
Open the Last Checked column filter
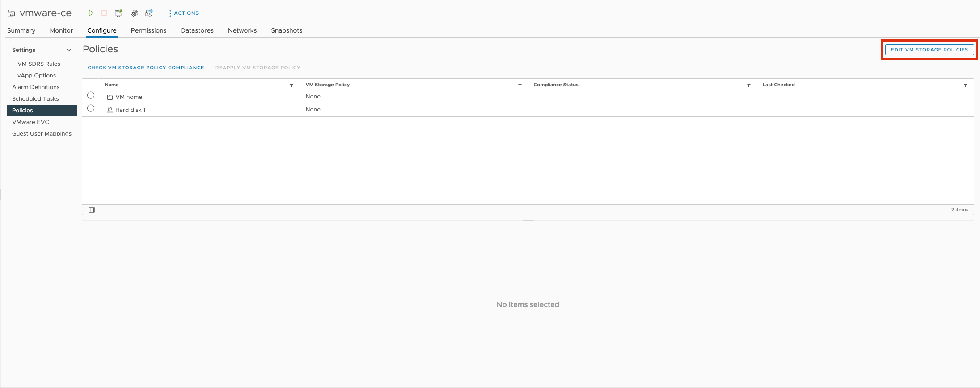pos(965,85)
